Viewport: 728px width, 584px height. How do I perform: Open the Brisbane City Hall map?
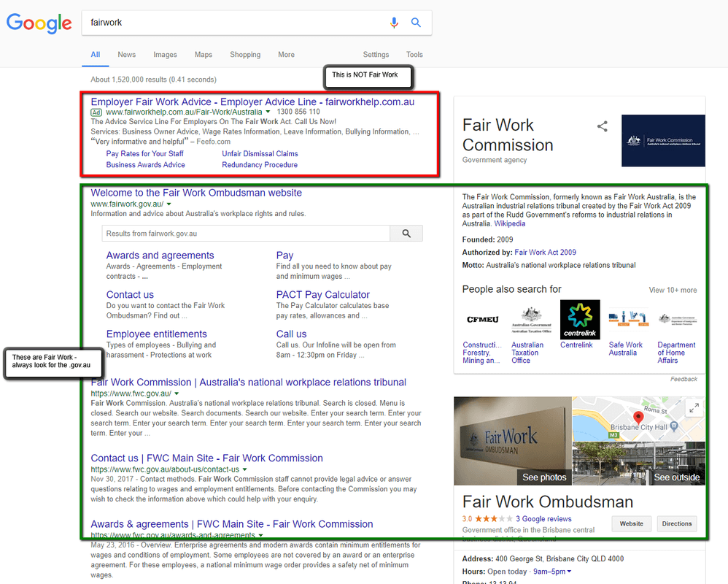click(x=639, y=418)
